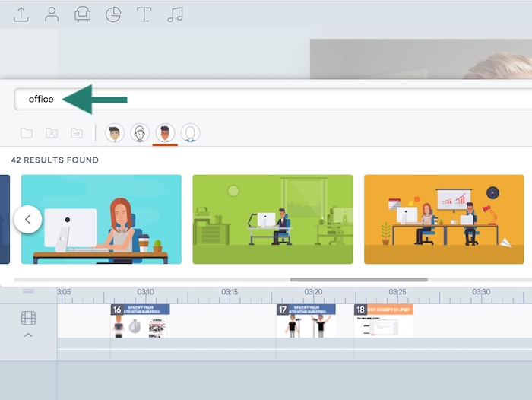
Task: Select the highlighted third avatar style
Action: pos(165,133)
